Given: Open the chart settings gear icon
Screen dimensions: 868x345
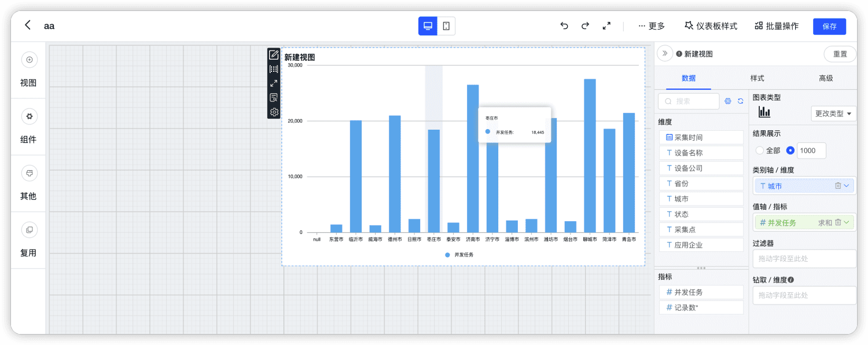Looking at the screenshot, I should coord(274,112).
